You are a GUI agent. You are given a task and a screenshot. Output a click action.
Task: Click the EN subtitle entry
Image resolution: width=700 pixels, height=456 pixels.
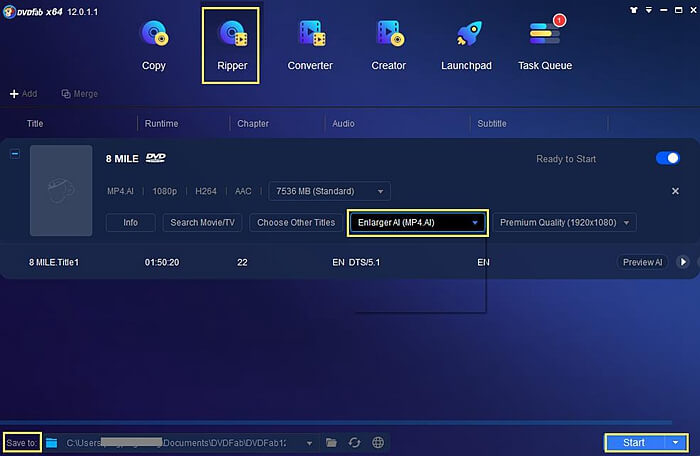(x=483, y=262)
